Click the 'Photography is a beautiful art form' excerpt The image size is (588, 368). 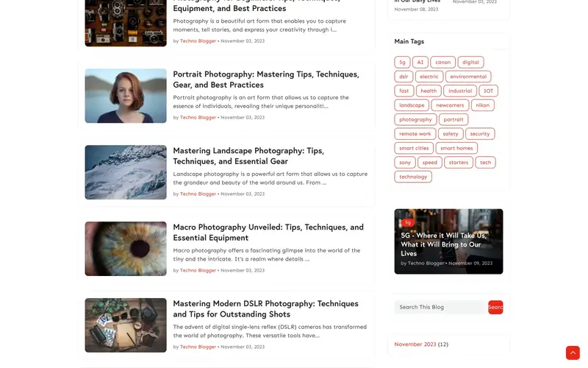pos(259,25)
